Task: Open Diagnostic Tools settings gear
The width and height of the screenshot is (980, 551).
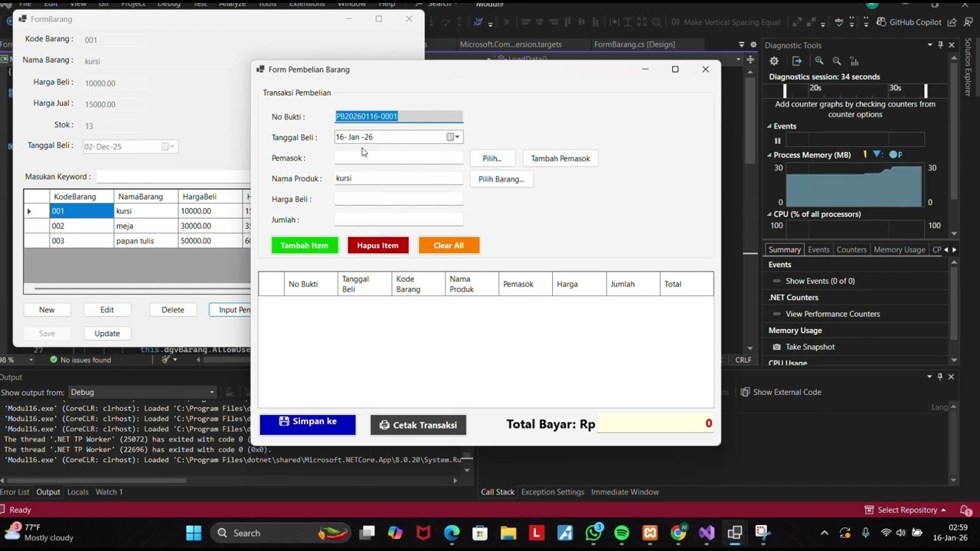Action: (774, 61)
